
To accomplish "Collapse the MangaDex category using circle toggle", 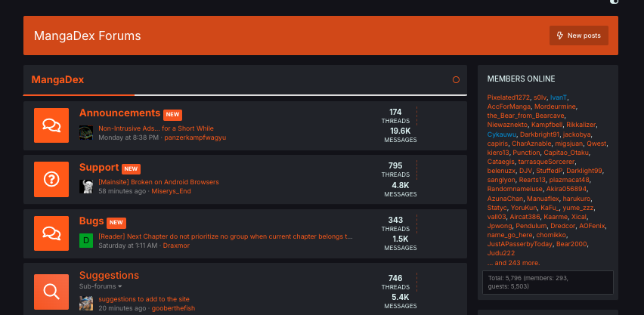I will coord(456,80).
